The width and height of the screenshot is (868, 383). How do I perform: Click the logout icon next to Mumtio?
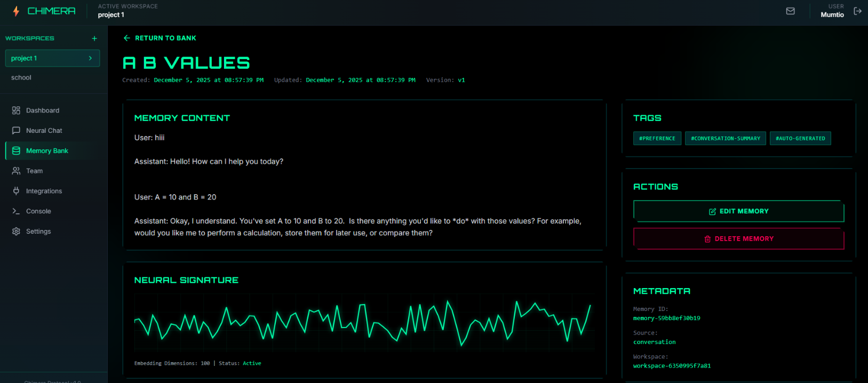(858, 11)
